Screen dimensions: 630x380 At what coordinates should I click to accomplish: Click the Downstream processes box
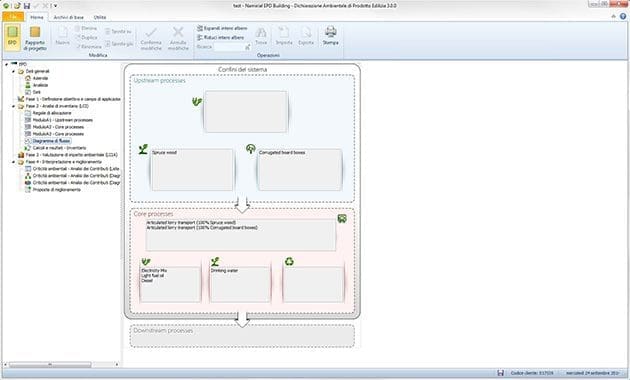pos(242,336)
